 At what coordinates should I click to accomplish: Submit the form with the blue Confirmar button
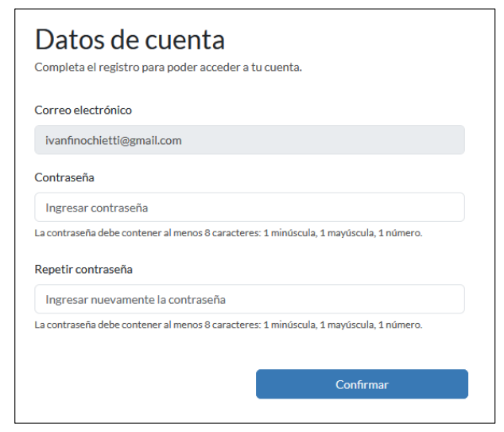[362, 384]
